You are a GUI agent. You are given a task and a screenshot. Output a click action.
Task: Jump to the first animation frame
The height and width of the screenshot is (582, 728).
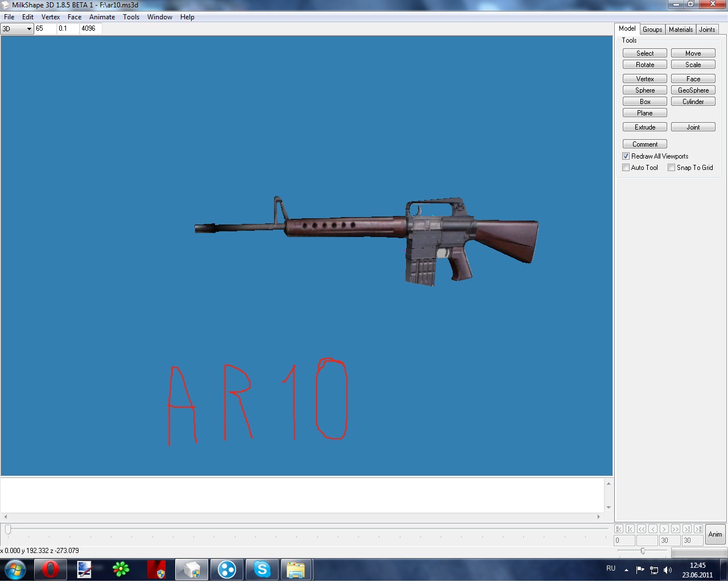click(619, 529)
